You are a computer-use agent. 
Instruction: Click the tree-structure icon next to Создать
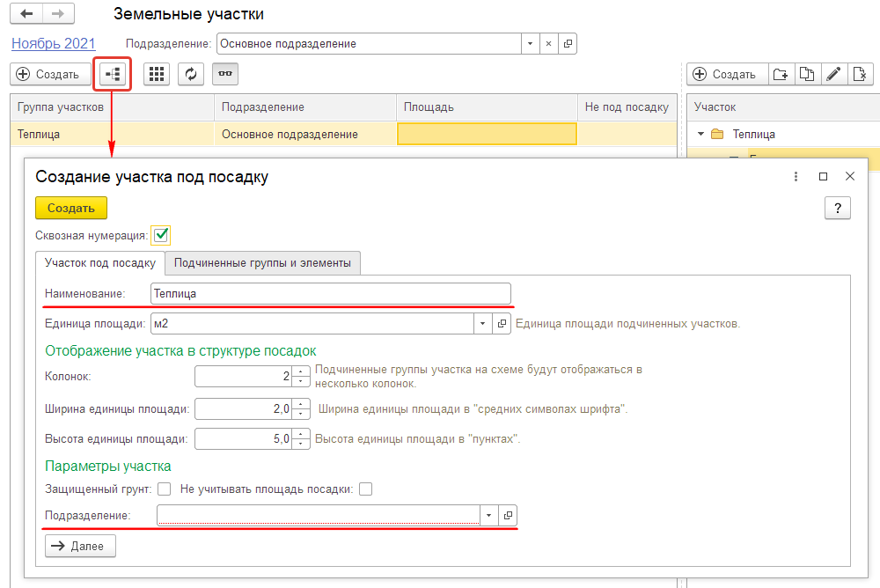pyautogui.click(x=113, y=75)
